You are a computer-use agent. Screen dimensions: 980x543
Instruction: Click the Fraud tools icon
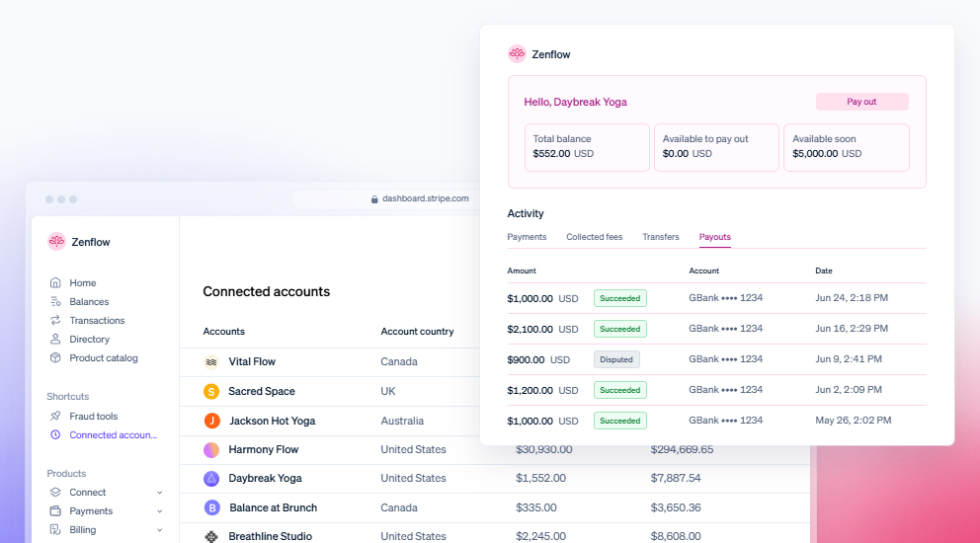55,416
